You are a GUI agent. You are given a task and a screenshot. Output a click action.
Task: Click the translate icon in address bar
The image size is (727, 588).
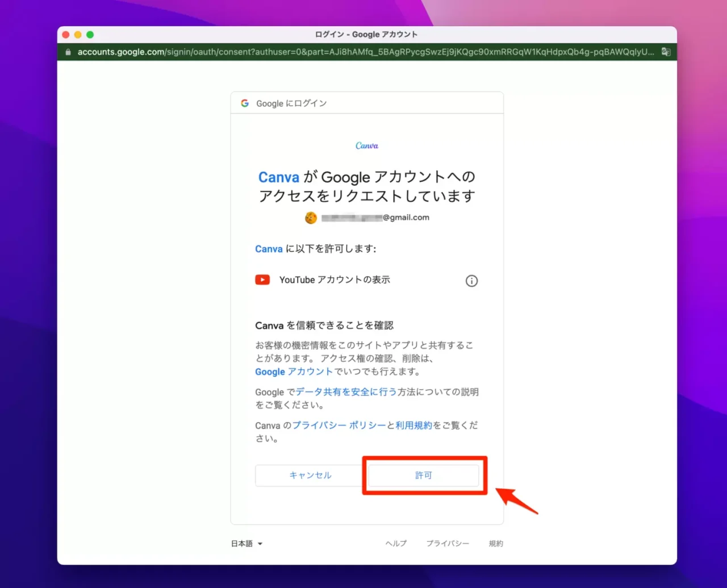click(x=666, y=52)
